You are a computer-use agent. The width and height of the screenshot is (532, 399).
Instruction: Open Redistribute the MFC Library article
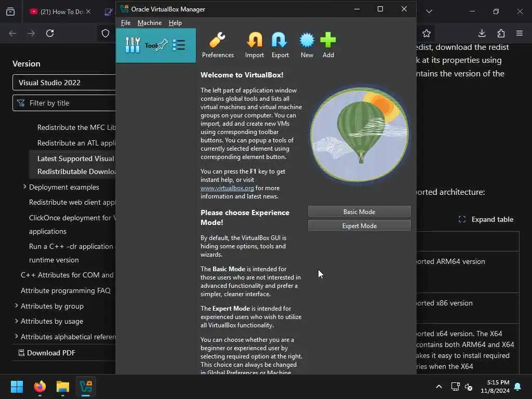(76, 128)
